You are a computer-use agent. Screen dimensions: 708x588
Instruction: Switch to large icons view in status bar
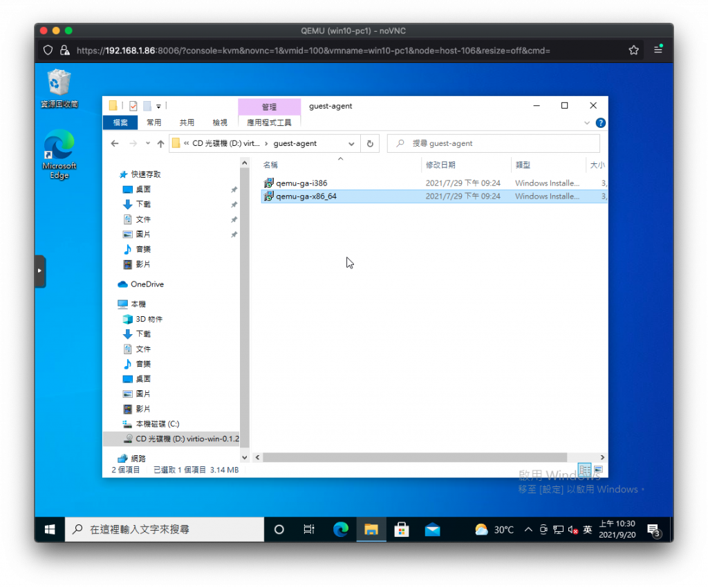pos(599,470)
